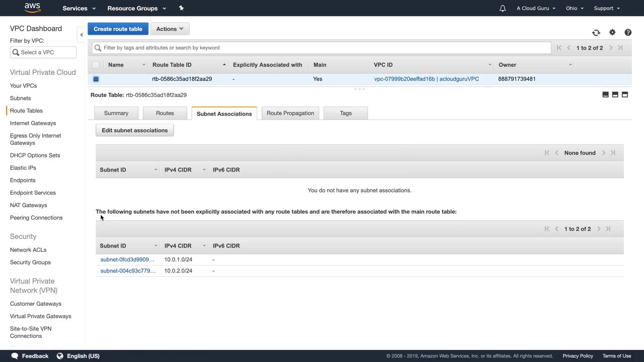Open Owner column dropdown arrow
The image size is (644, 362).
point(570,65)
